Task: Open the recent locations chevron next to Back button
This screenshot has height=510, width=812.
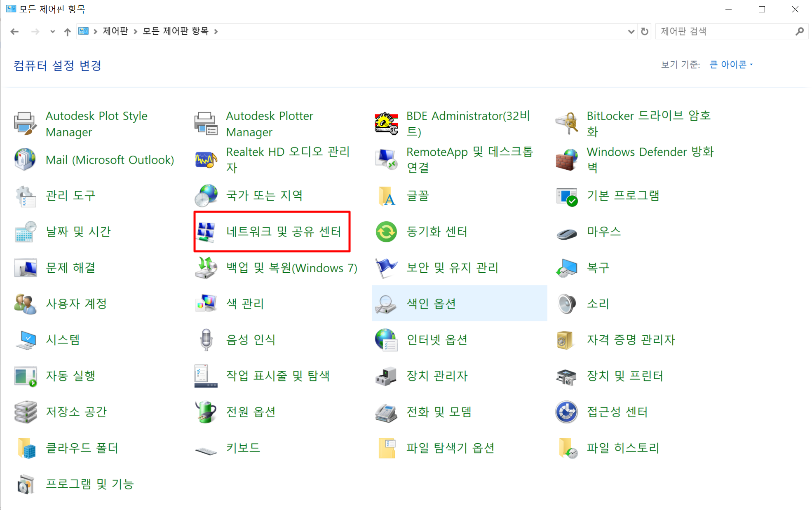Action: [x=52, y=31]
